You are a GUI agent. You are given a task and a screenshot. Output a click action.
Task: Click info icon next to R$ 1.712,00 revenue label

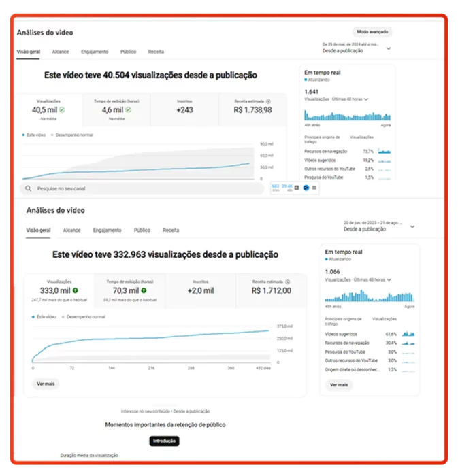(x=287, y=281)
